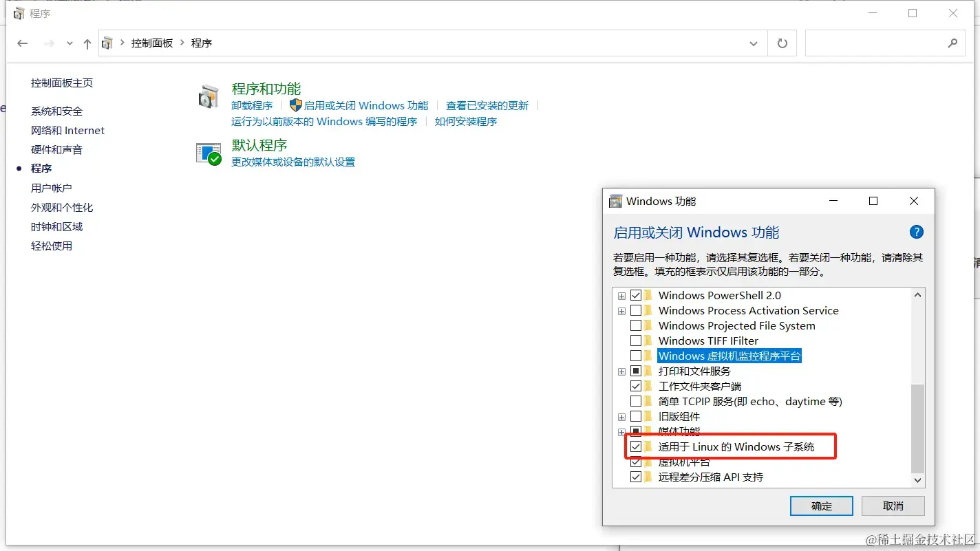Open 控制面板主页 in sidebar
The image size is (980, 551).
coord(62,83)
